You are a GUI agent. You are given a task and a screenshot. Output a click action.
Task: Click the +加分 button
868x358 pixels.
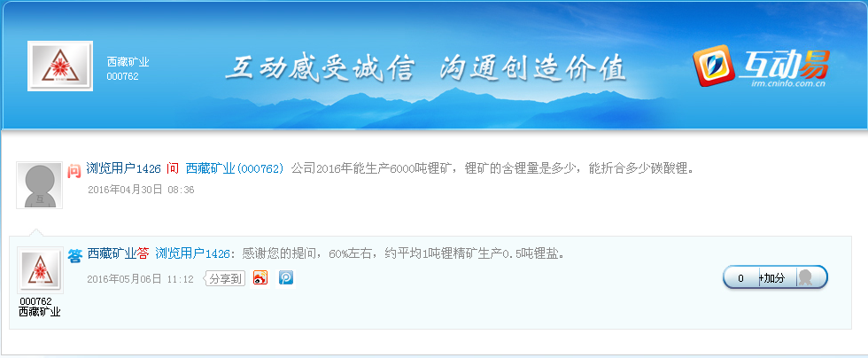(771, 278)
